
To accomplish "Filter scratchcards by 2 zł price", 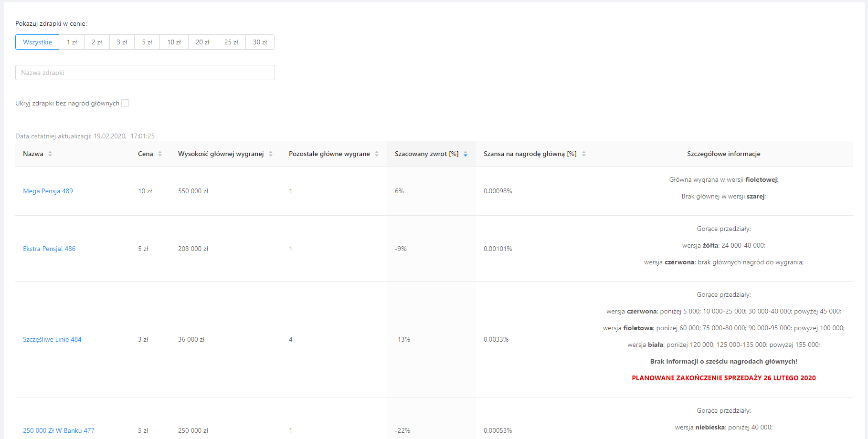I will point(97,42).
